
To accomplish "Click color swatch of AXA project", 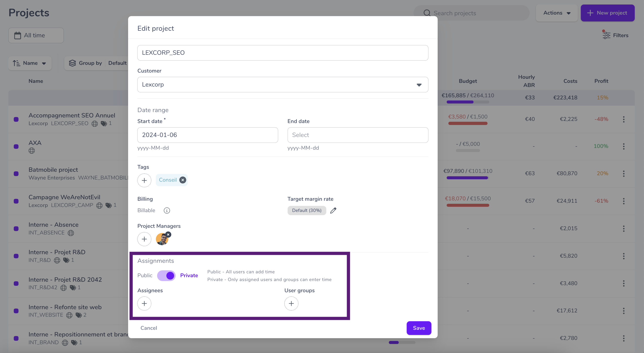I will (x=16, y=146).
